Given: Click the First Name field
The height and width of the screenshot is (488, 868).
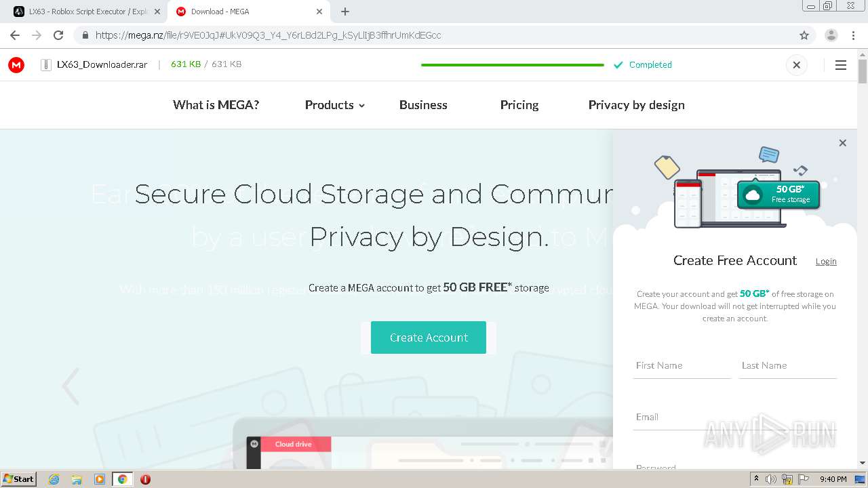Looking at the screenshot, I should coord(682,366).
